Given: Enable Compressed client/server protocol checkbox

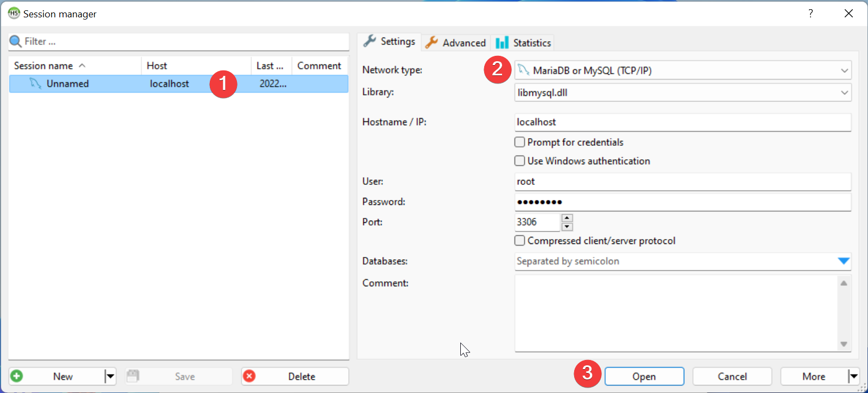Looking at the screenshot, I should pos(519,241).
